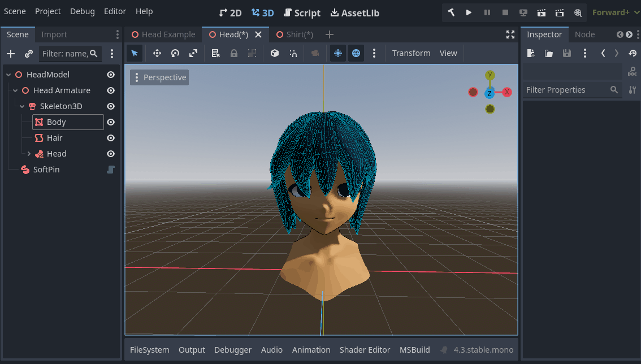Screen dimensions: 641x364
Task: Click the group selected nodes icon
Action: (252, 53)
